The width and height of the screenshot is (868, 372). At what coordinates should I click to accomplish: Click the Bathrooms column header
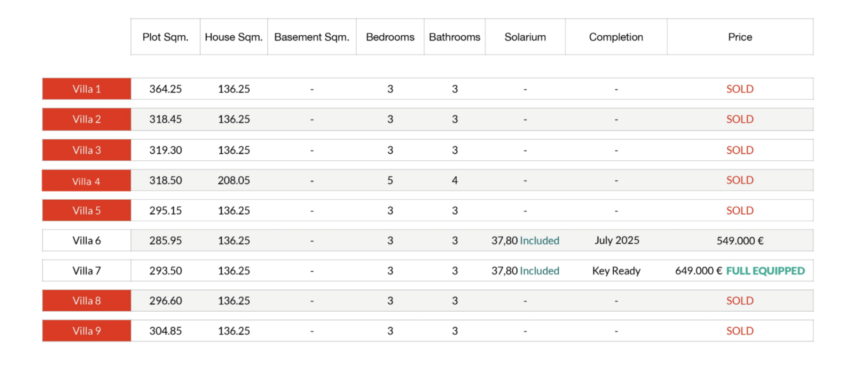[x=455, y=37]
